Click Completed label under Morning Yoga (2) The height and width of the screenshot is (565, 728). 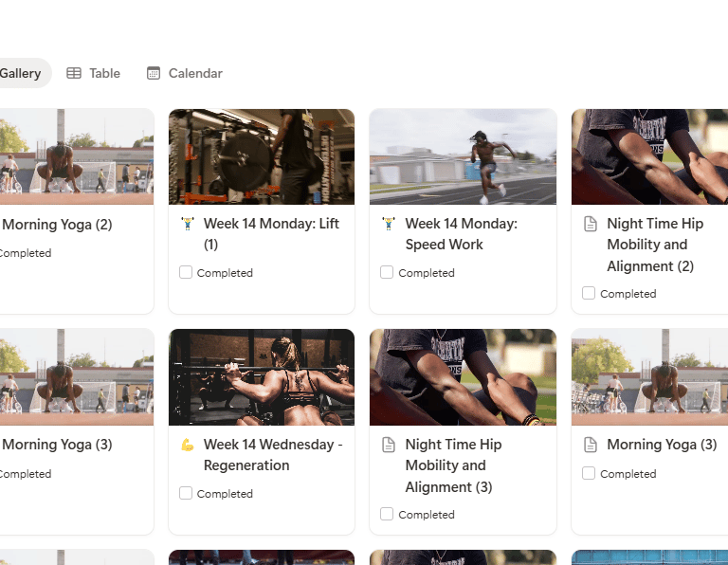click(25, 253)
